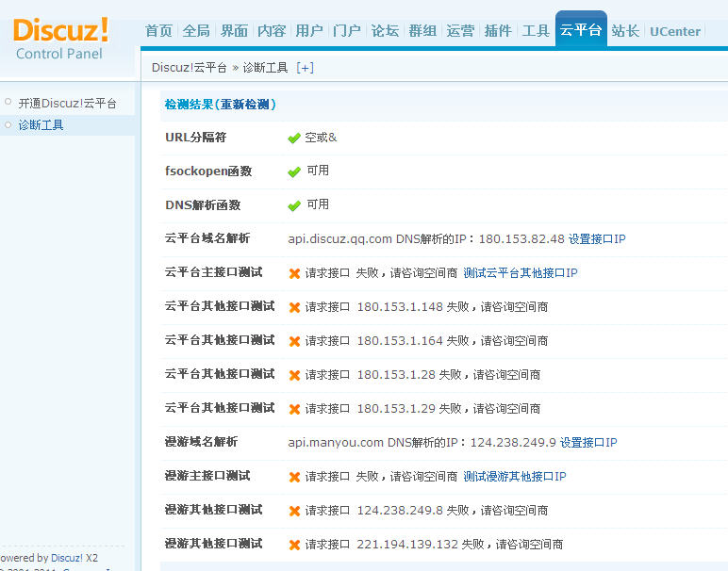Click 设置接口IP link for api.discuz.qq.com
The height and width of the screenshot is (571, 728).
point(597,239)
